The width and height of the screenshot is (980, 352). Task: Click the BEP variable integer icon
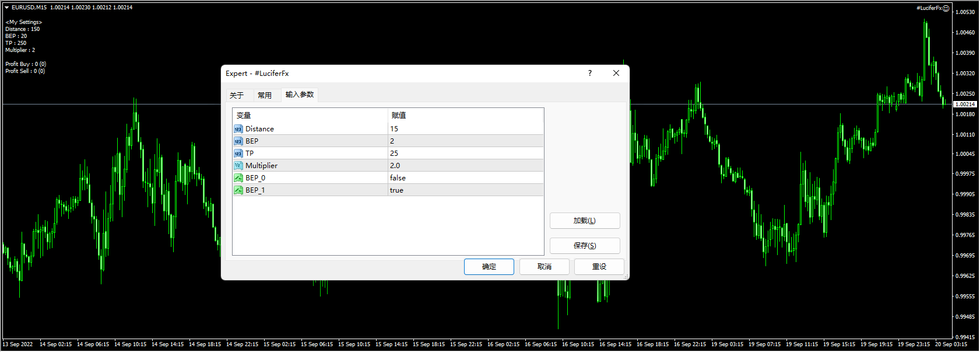pos(238,141)
